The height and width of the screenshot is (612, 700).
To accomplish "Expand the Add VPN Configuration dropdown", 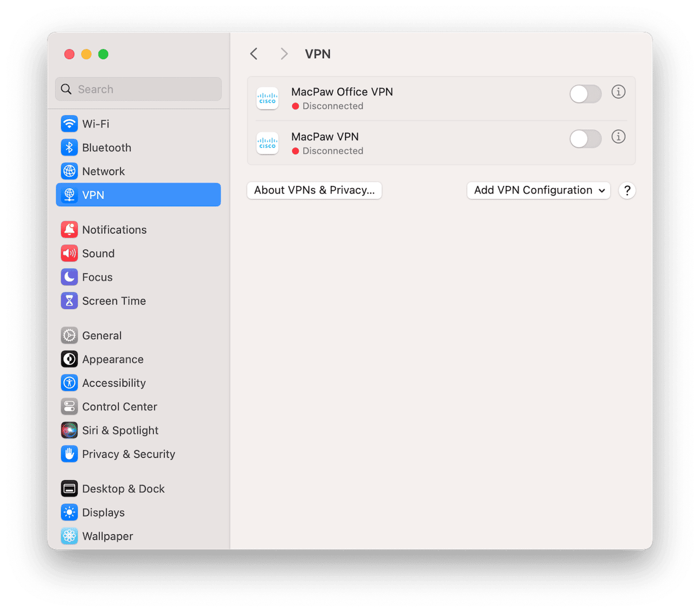I will [x=538, y=191].
